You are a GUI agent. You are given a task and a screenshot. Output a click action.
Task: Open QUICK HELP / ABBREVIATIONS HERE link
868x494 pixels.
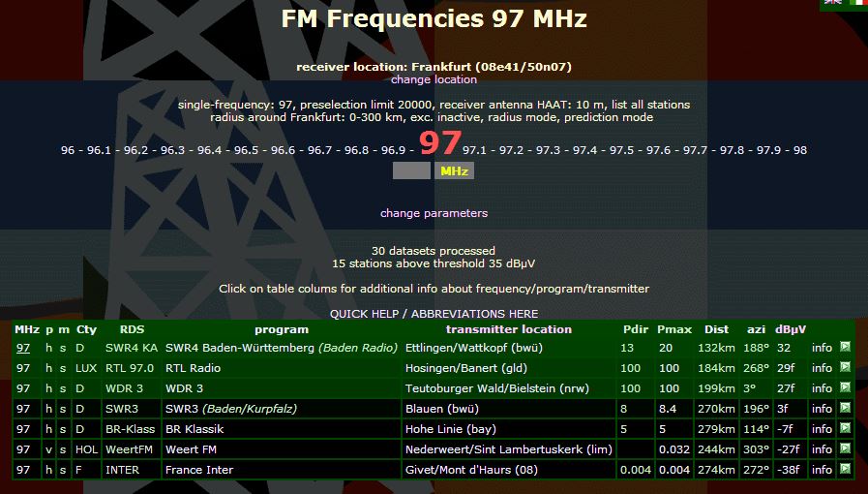tap(434, 314)
